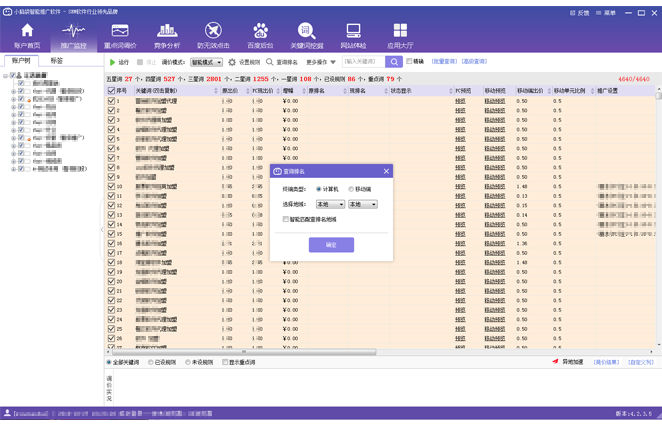Open the 更多操作 menu

click(320, 62)
